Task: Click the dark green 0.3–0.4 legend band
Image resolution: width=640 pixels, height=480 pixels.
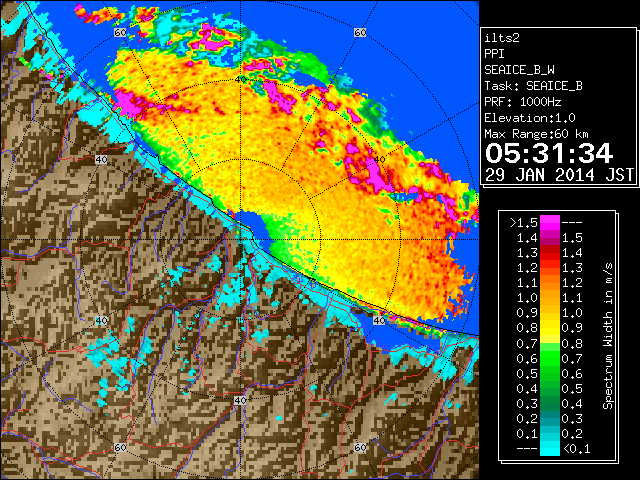Action: tap(549, 403)
